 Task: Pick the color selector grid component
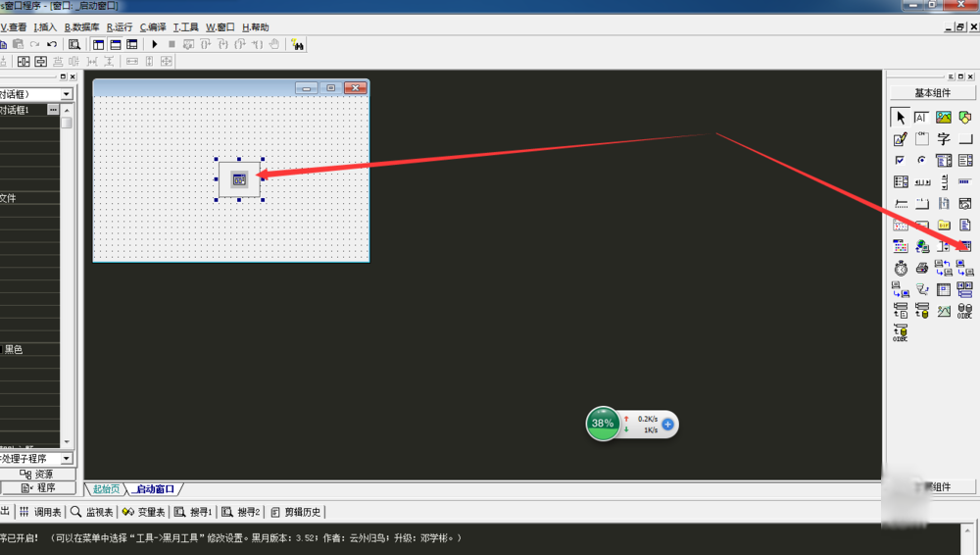click(900, 246)
